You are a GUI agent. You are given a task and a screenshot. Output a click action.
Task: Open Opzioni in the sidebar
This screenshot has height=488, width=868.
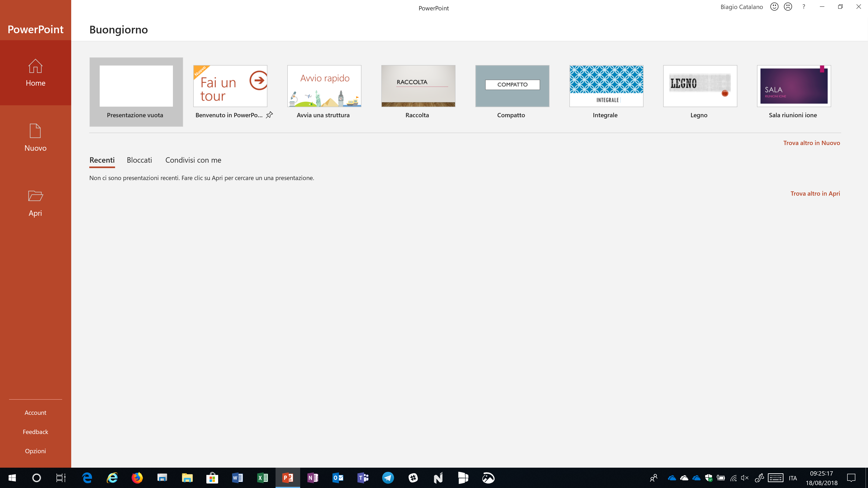click(x=35, y=451)
